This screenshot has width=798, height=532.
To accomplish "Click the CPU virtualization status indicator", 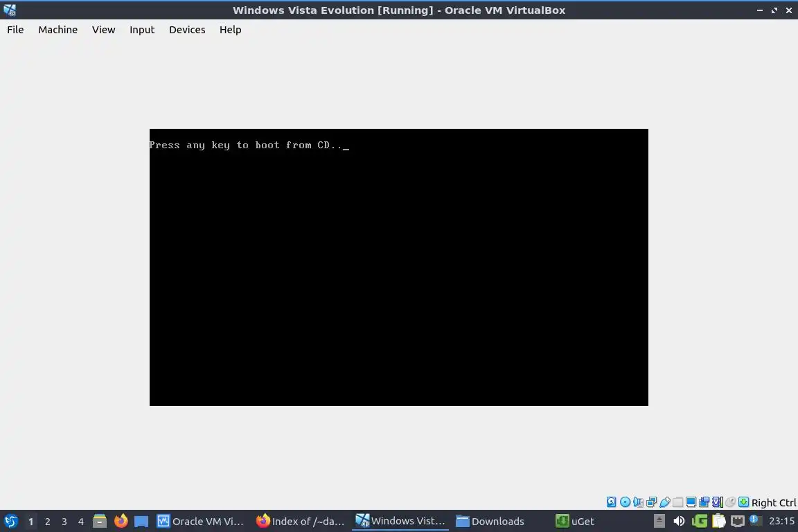I will (718, 502).
